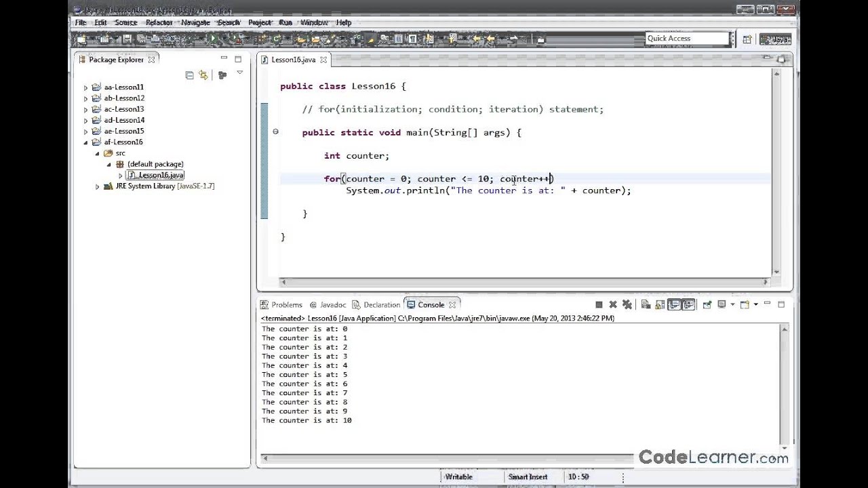Click the green Run button in the toolbar

tap(214, 39)
